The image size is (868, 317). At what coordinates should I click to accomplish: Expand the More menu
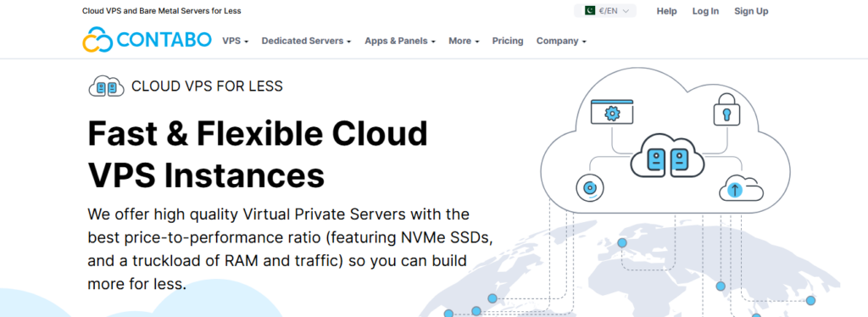pos(464,41)
